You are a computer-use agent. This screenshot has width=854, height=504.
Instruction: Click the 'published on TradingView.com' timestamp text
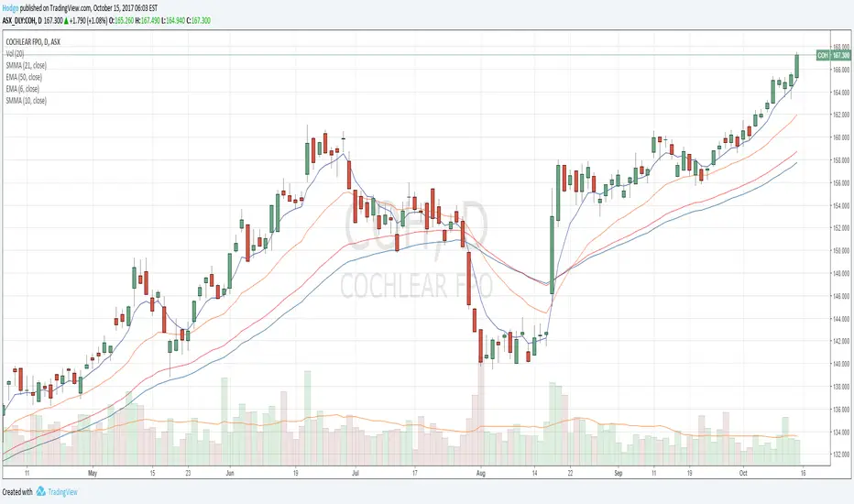(x=88, y=8)
